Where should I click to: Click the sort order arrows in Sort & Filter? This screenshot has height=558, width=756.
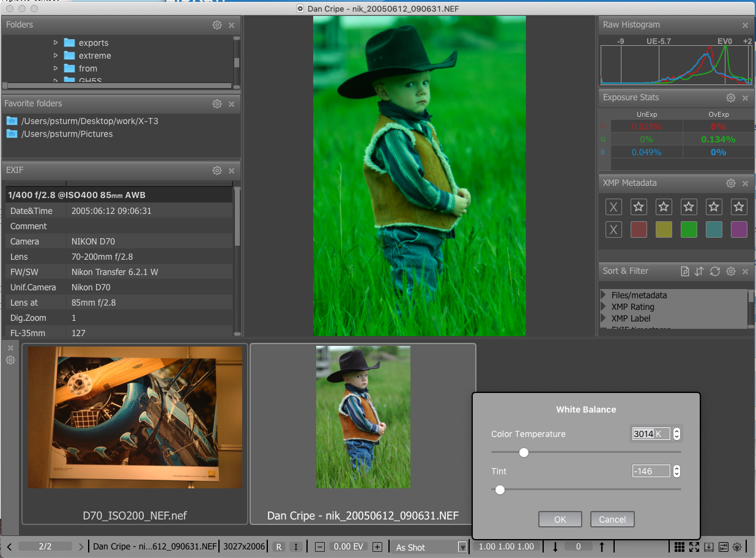pyautogui.click(x=699, y=271)
